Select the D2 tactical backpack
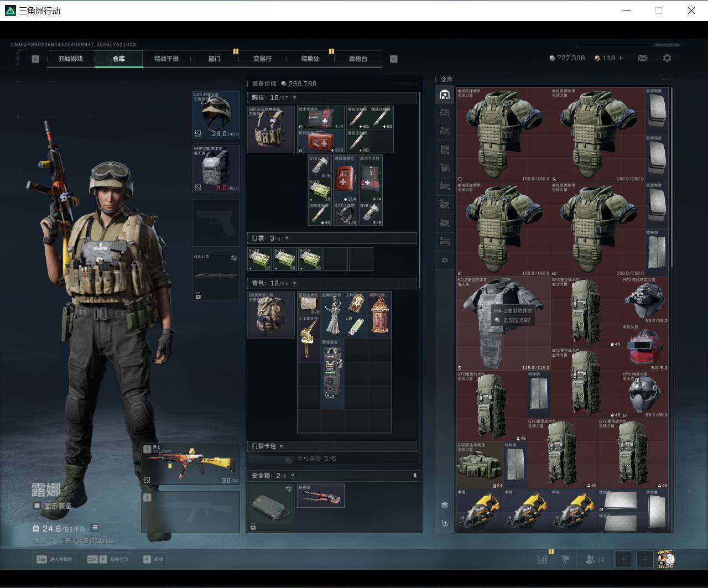This screenshot has height=588, width=708. point(271,315)
